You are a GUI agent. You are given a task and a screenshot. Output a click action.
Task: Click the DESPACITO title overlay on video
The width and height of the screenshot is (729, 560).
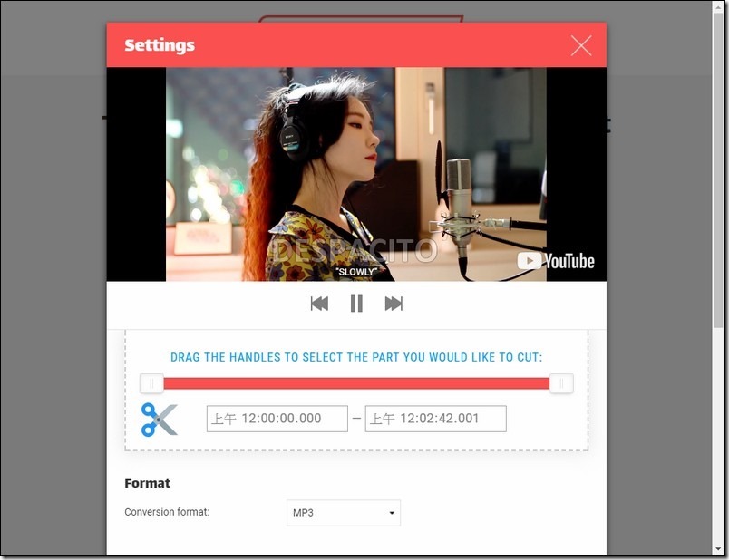[355, 250]
